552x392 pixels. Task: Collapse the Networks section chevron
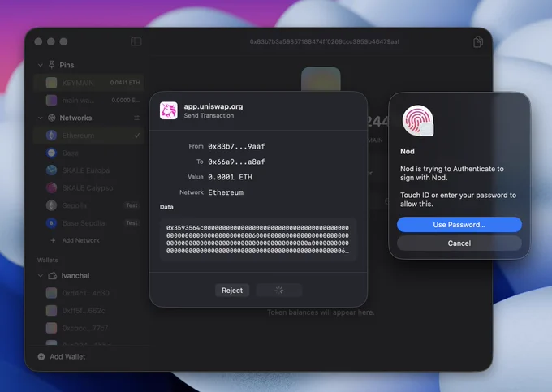click(x=41, y=118)
